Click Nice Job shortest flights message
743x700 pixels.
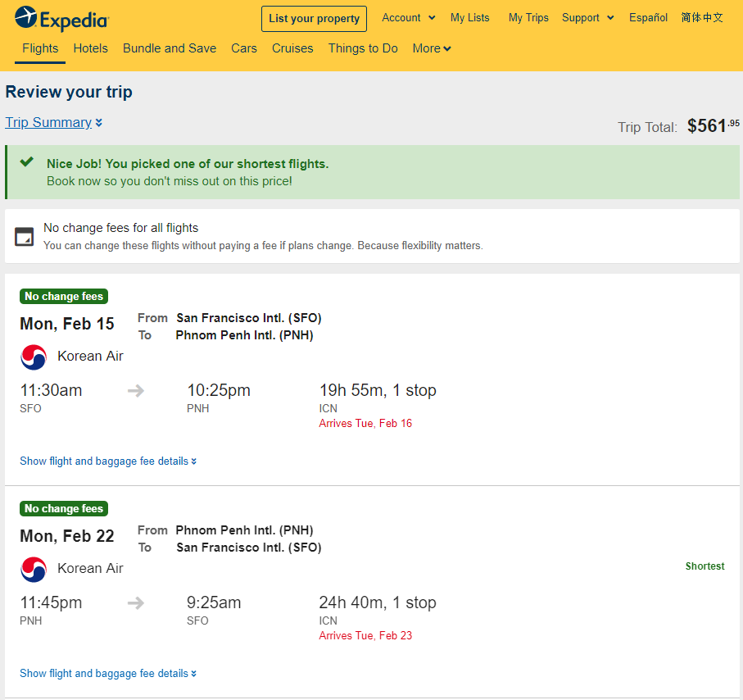188,164
